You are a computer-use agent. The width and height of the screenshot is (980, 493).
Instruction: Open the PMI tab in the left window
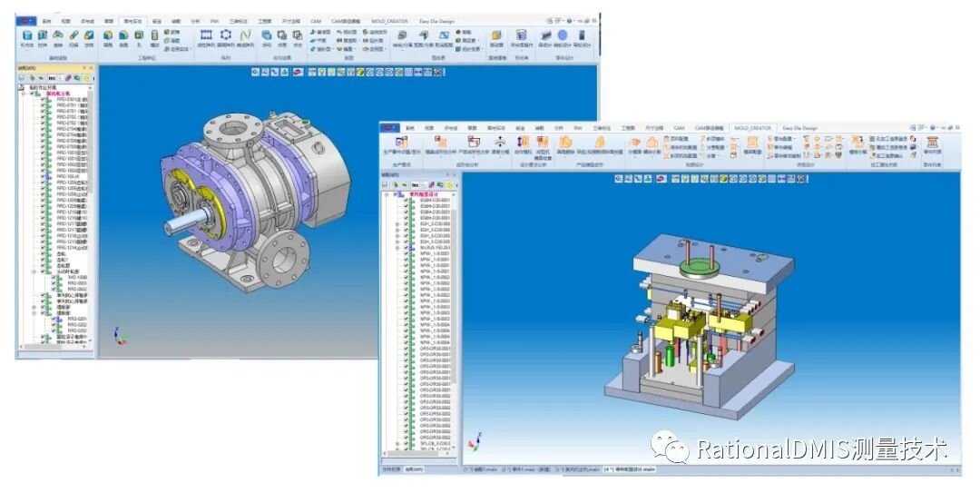[214, 21]
